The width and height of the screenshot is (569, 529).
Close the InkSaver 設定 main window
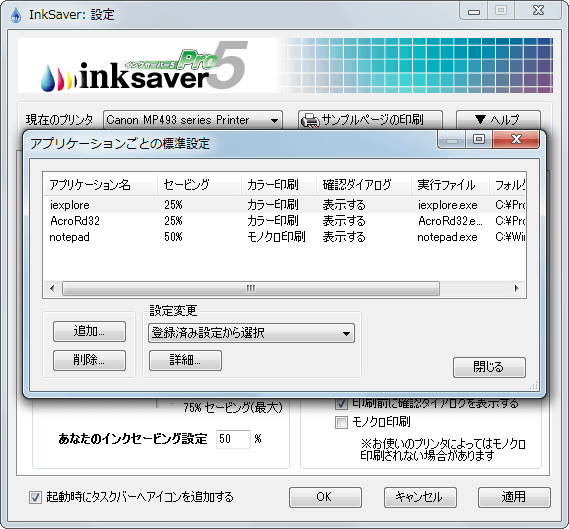tap(538, 10)
